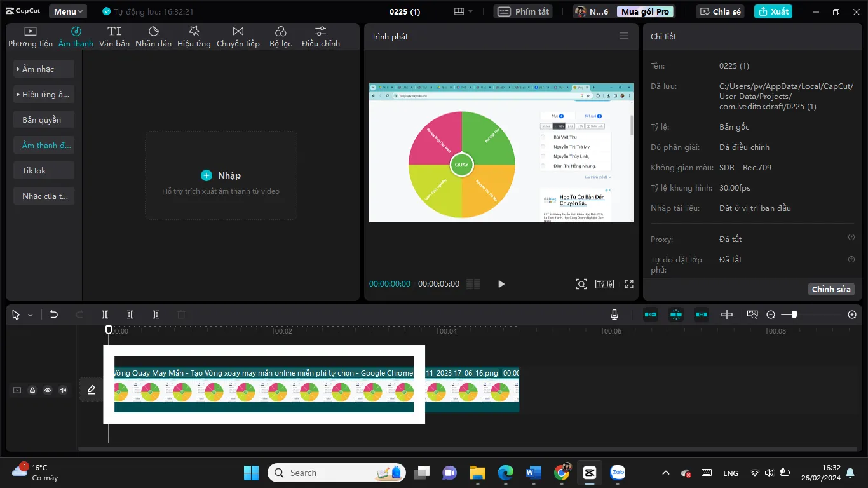Select the TikTok audio category

point(44,170)
